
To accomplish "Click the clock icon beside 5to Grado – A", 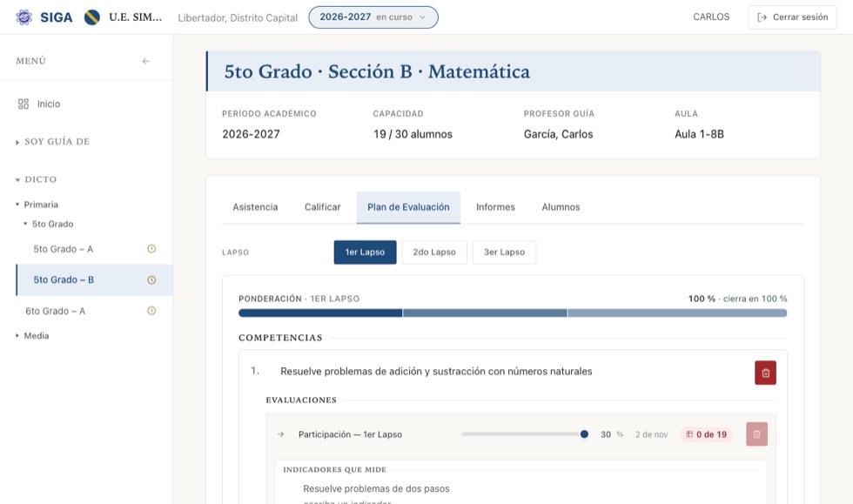I will click(151, 249).
